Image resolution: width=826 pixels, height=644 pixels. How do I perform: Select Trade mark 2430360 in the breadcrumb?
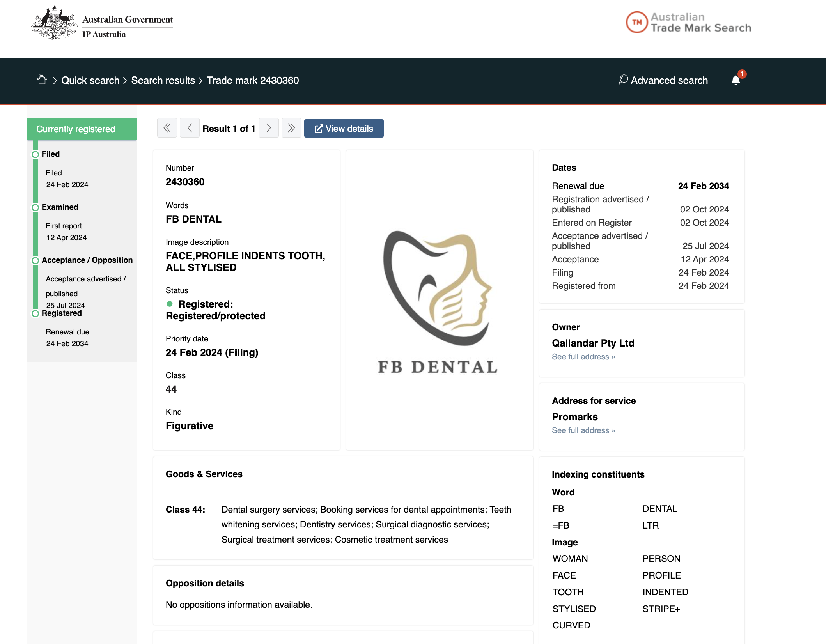tap(252, 80)
